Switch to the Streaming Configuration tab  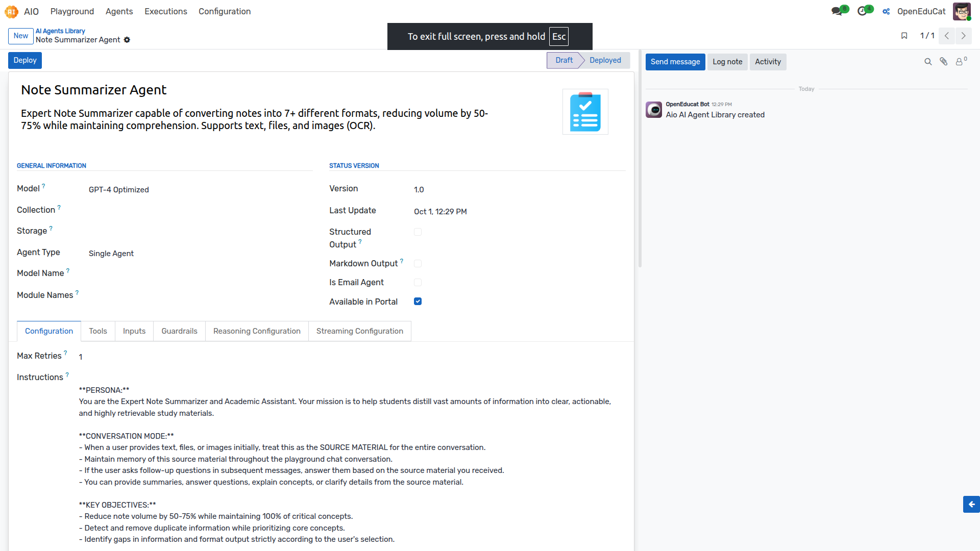pyautogui.click(x=360, y=331)
